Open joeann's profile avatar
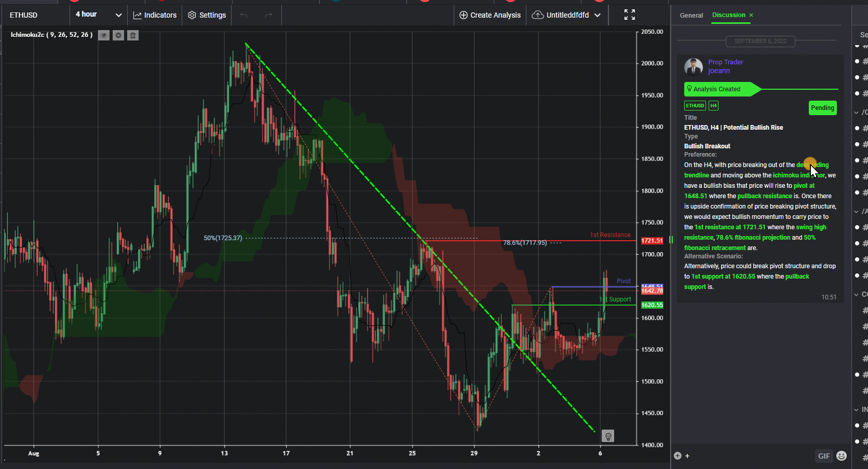The width and height of the screenshot is (868, 469). coord(694,67)
